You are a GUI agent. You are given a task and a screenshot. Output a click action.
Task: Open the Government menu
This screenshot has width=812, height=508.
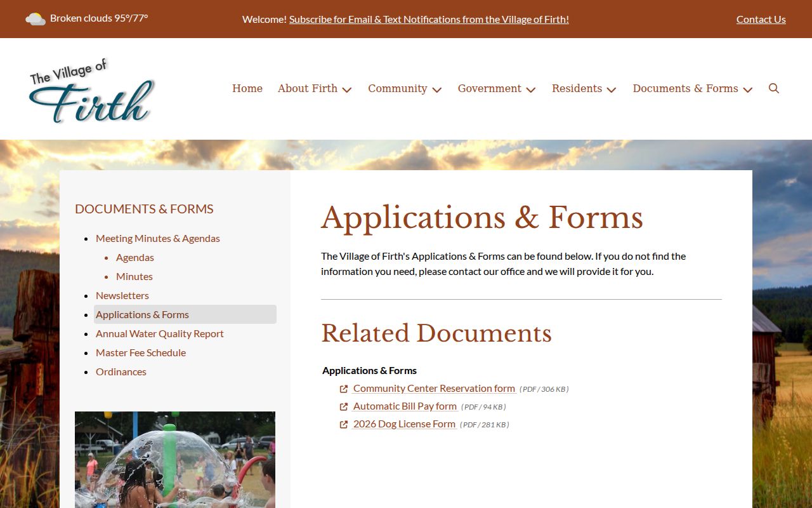490,88
